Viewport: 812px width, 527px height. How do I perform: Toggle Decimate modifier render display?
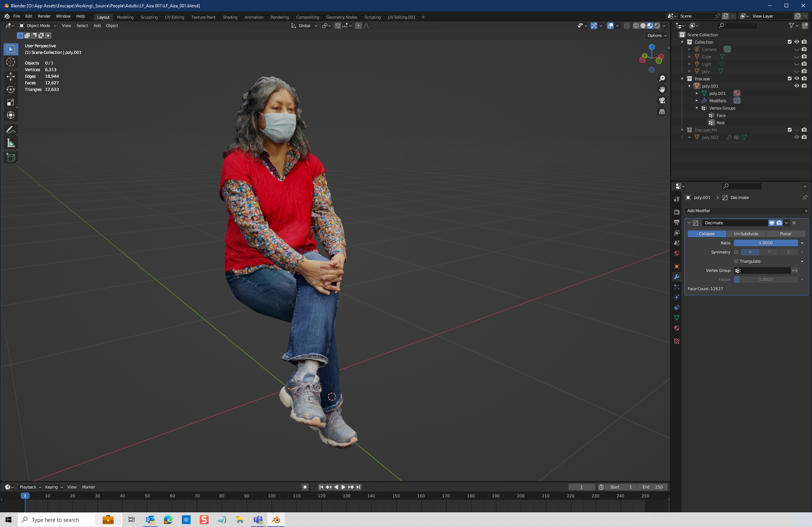[779, 223]
